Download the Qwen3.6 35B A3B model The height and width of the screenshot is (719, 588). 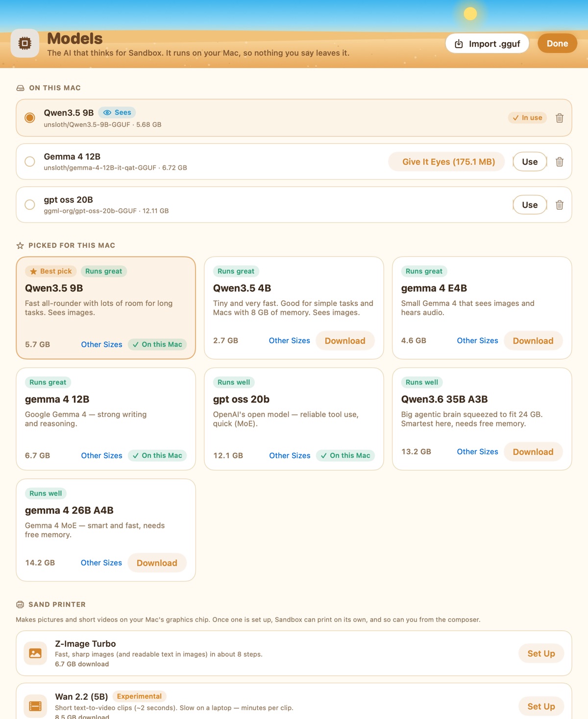(533, 452)
